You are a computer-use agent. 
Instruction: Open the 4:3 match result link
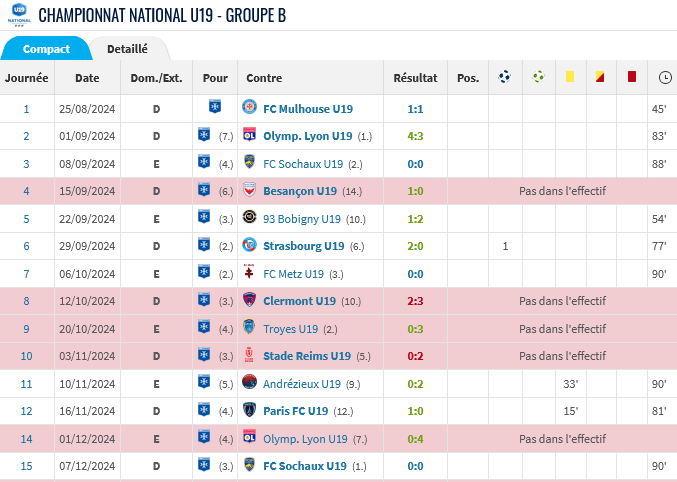[415, 136]
